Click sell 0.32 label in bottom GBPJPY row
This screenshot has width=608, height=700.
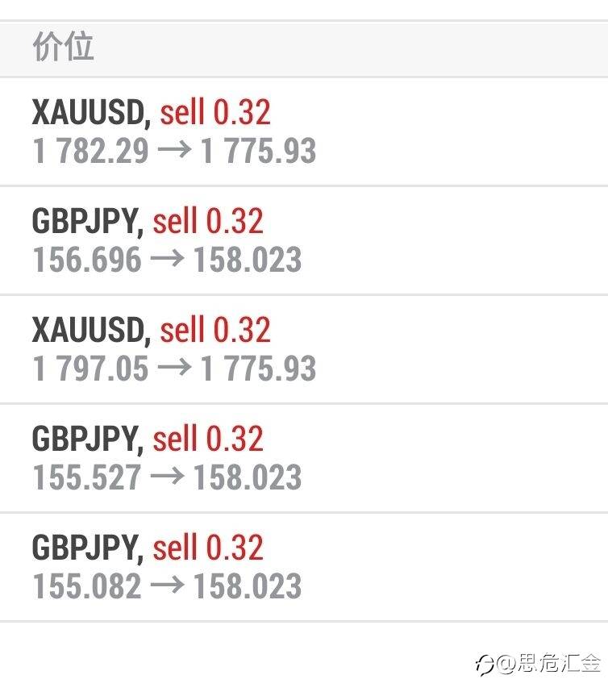pyautogui.click(x=208, y=548)
